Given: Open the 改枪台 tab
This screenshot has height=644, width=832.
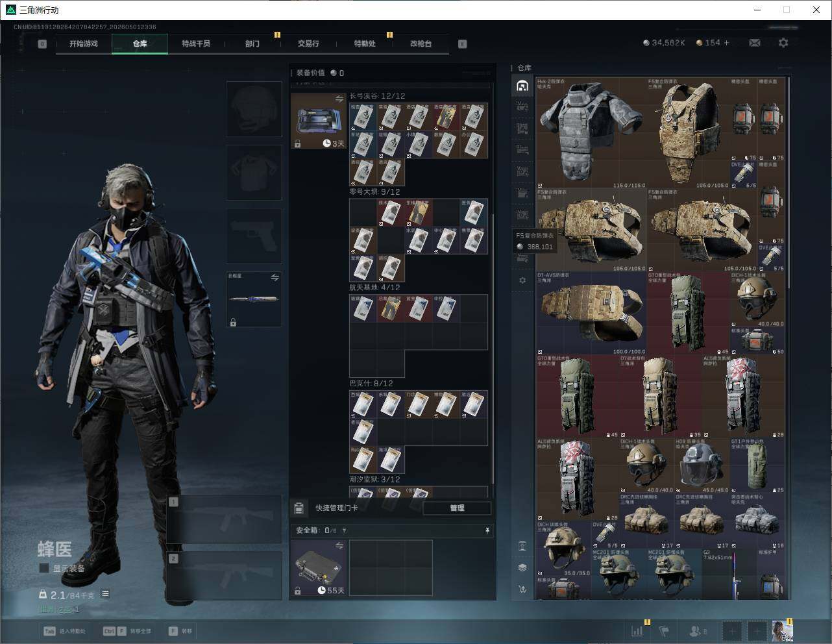Looking at the screenshot, I should (421, 43).
